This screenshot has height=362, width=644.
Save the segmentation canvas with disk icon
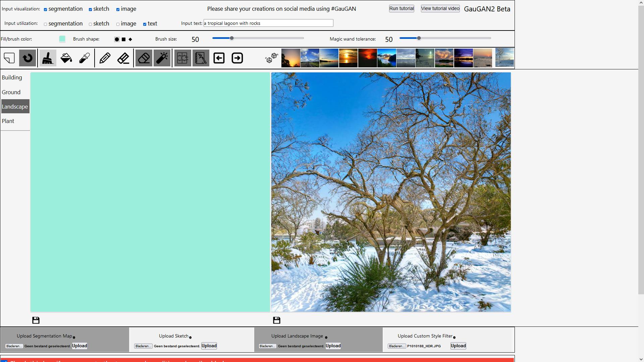point(36,320)
